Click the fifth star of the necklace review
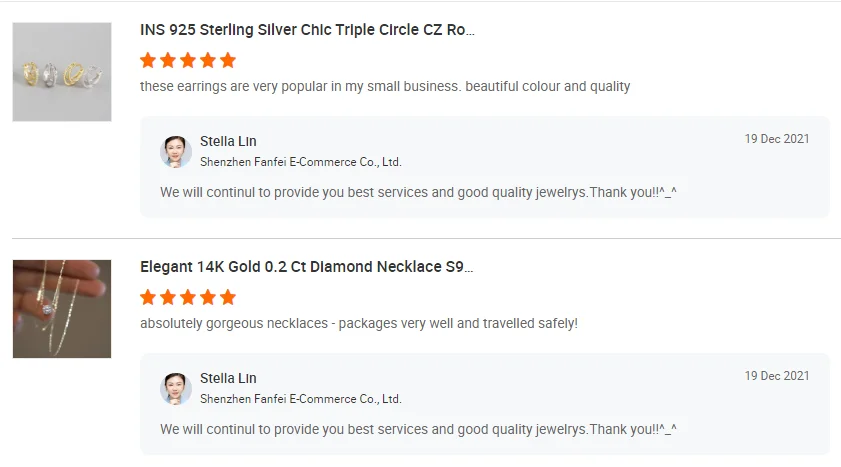Image resolution: width=841 pixels, height=467 pixels. (228, 297)
